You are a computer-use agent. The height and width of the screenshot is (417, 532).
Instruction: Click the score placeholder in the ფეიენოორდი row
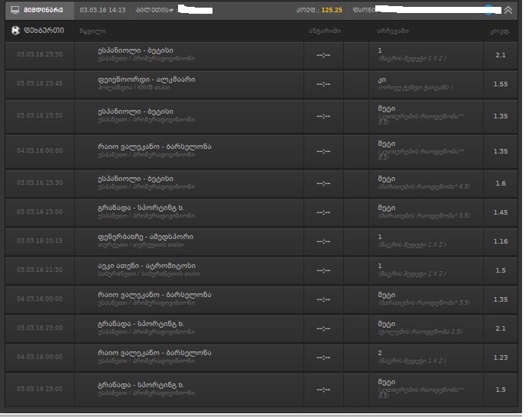323,85
